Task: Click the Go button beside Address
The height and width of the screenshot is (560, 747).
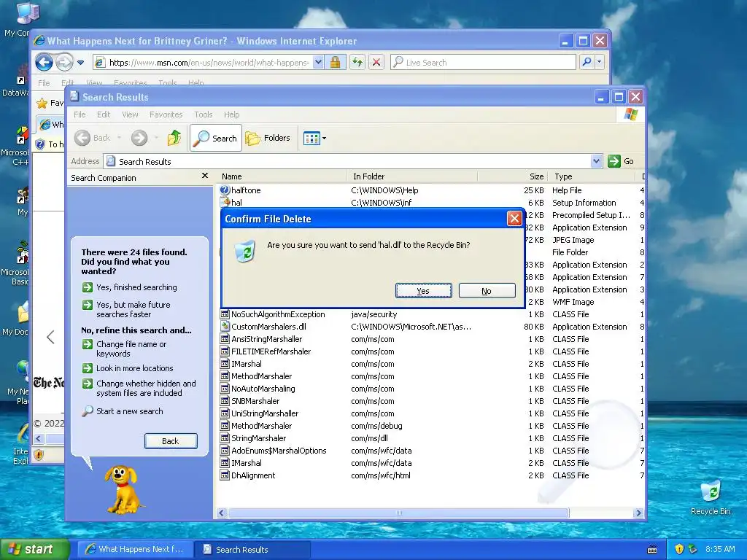Action: point(621,161)
